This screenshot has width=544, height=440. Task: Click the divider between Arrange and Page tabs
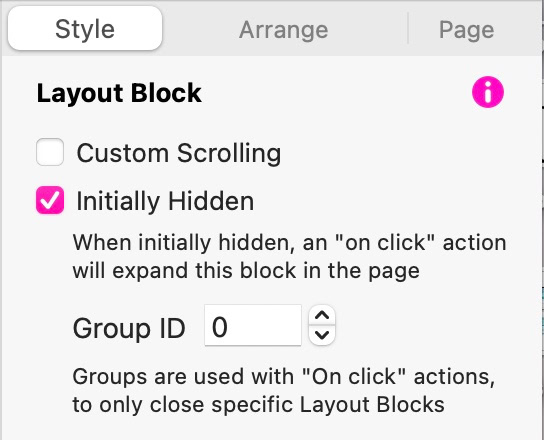coord(408,28)
